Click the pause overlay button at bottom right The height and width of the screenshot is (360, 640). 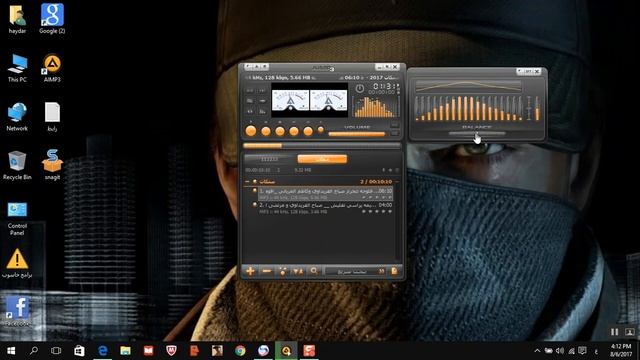tap(614, 332)
